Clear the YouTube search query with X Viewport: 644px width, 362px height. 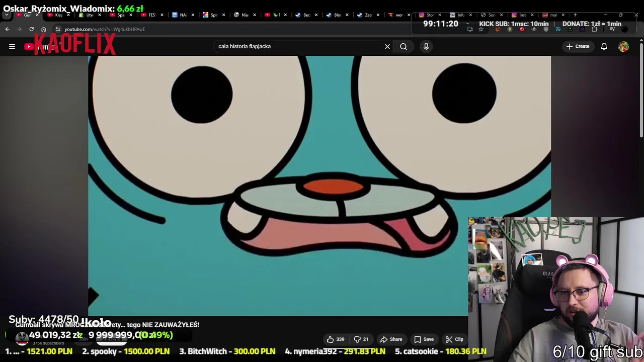pos(387,47)
